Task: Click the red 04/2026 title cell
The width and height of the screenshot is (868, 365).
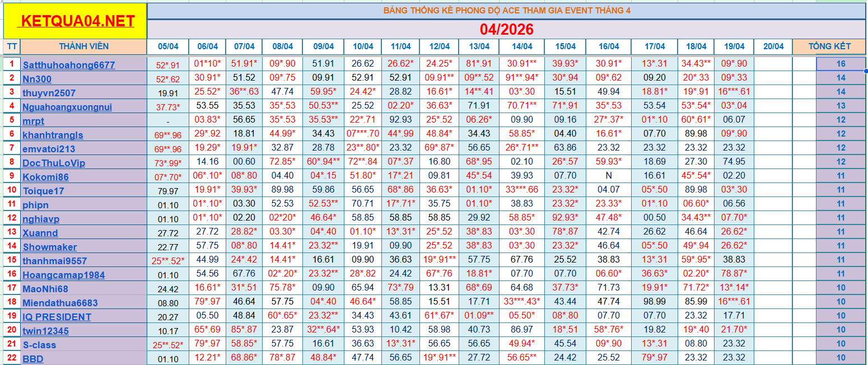Action: [506, 29]
